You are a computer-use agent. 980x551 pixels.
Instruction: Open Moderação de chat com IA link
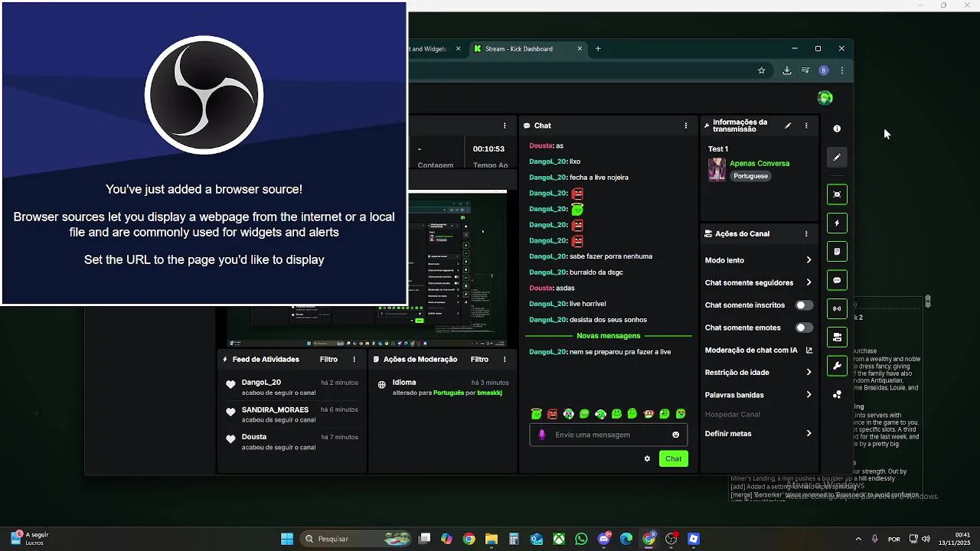click(758, 350)
